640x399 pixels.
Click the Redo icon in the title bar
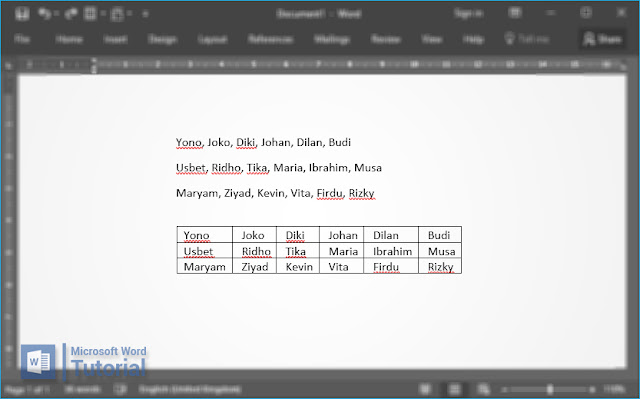(71, 14)
